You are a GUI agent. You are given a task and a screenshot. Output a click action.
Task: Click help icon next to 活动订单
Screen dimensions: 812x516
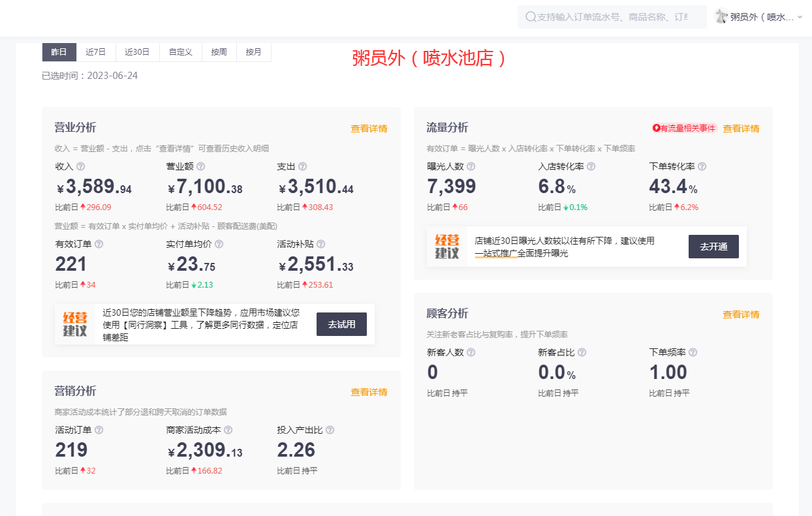99,430
